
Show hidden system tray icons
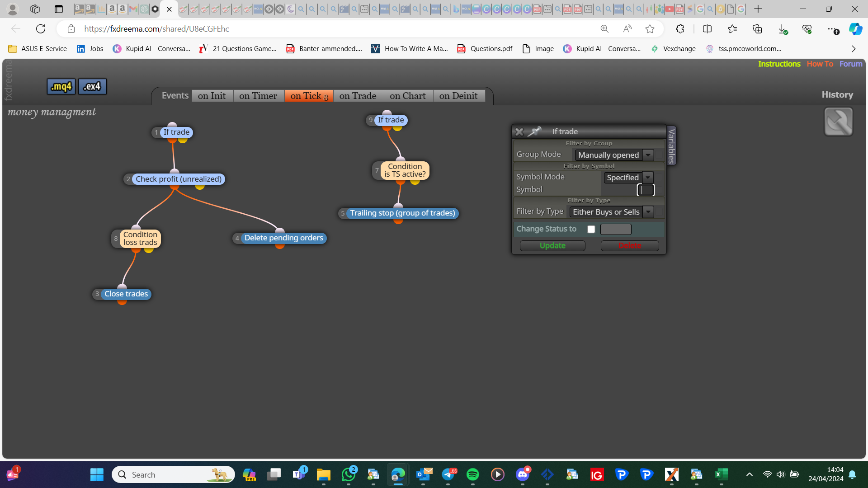[x=749, y=474]
